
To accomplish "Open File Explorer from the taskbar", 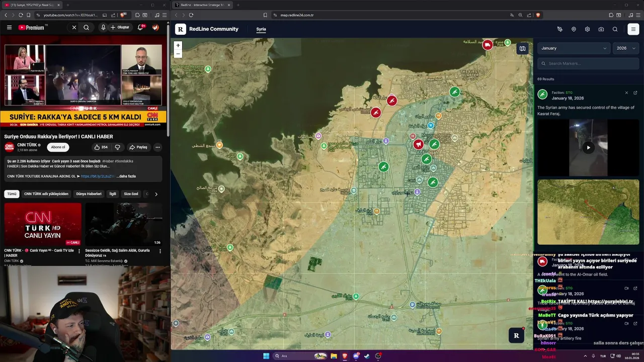I will coord(334,356).
